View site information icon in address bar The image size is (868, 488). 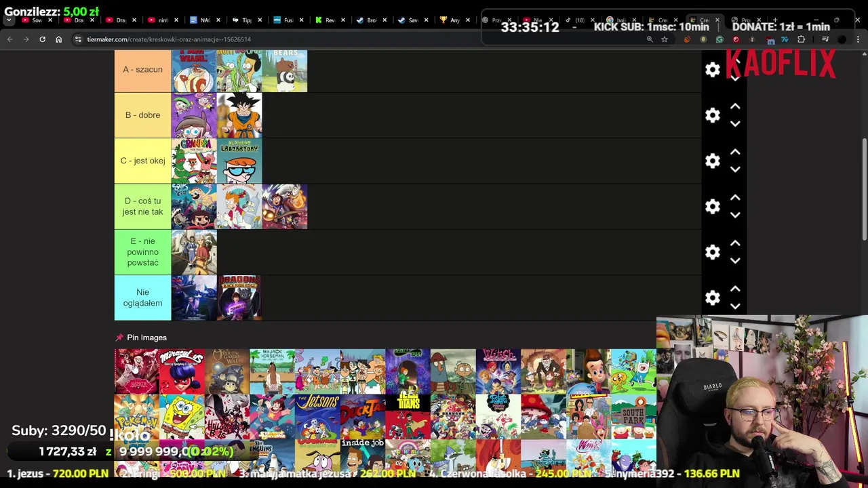pyautogui.click(x=78, y=39)
